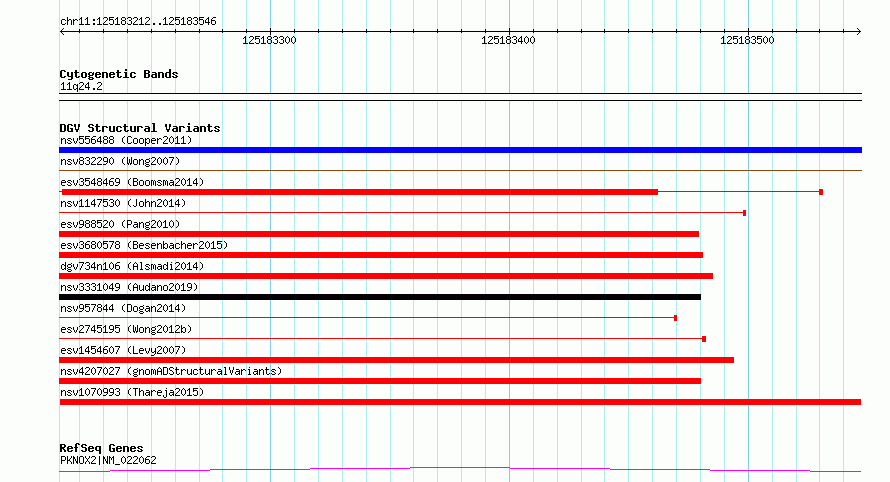Image resolution: width=890 pixels, height=482 pixels.
Task: Click the RefSeq Genes track heading
Action: (x=101, y=449)
